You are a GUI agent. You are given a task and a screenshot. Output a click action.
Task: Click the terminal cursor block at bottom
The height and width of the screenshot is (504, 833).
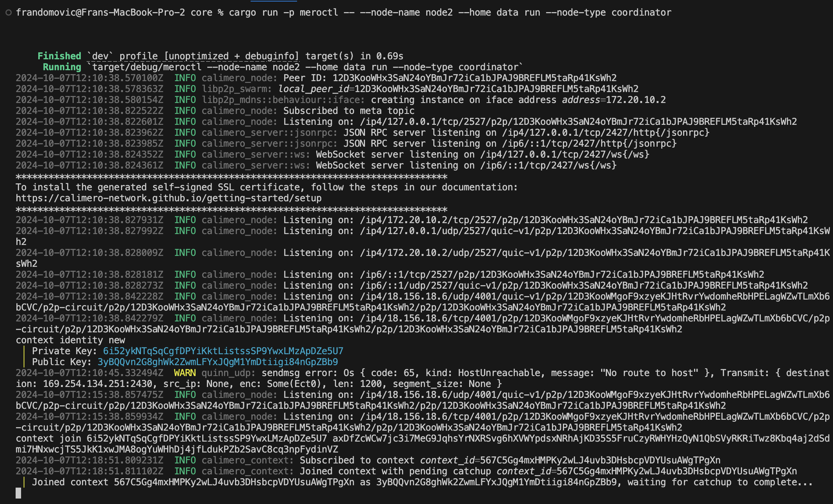click(18, 493)
